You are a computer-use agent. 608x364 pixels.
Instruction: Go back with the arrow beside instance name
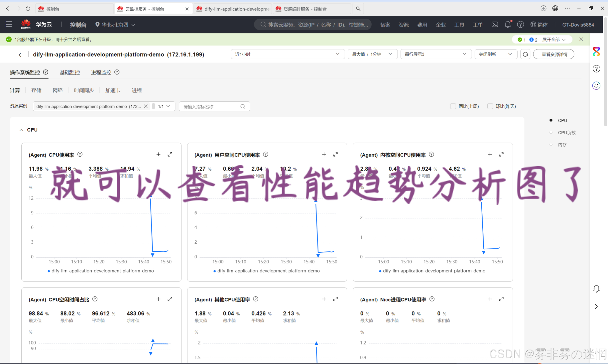pyautogui.click(x=20, y=54)
